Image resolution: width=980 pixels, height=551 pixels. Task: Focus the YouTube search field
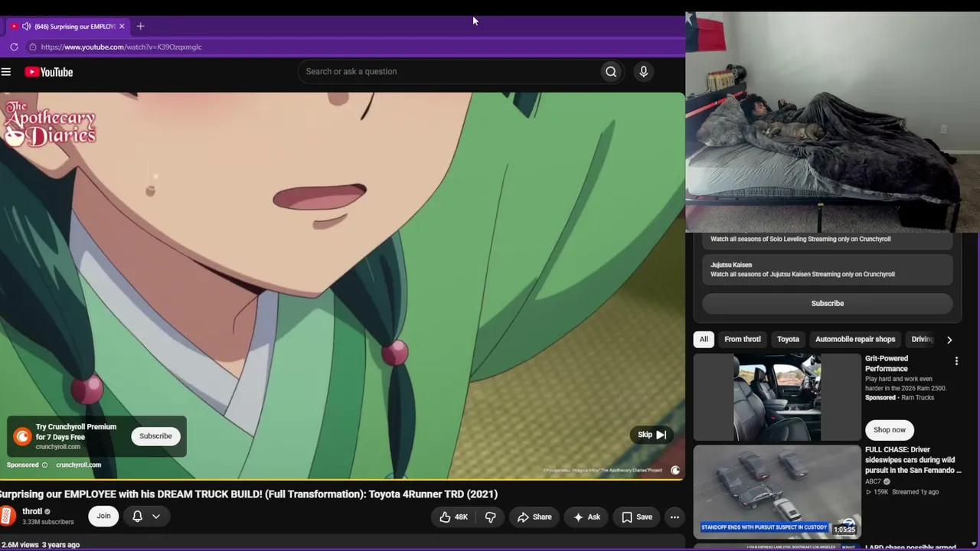point(449,72)
